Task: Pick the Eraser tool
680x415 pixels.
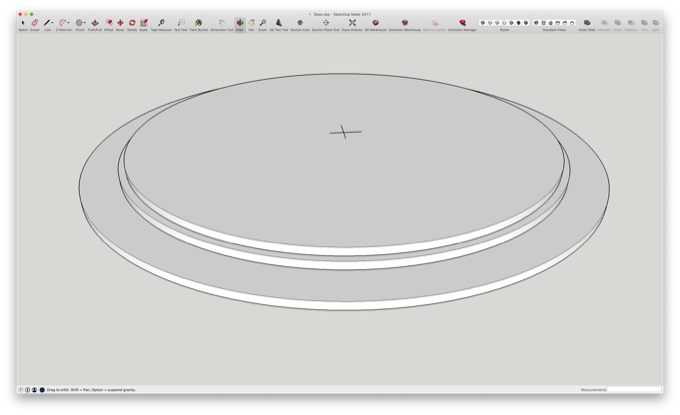Action: 35,23
